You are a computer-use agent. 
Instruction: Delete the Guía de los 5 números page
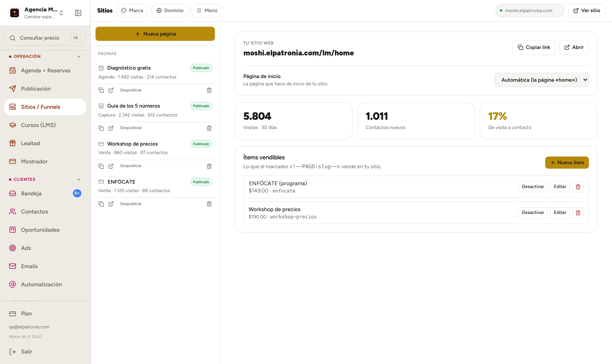click(x=209, y=128)
